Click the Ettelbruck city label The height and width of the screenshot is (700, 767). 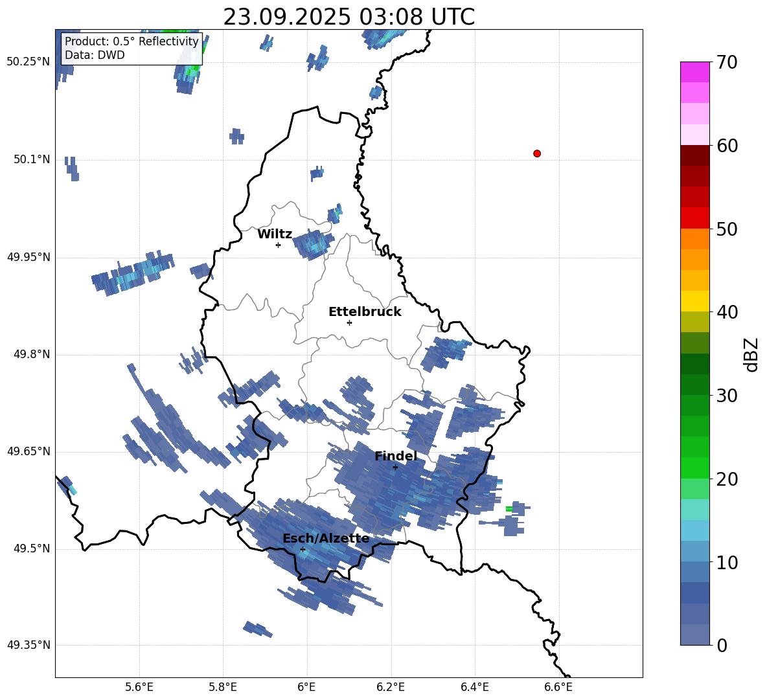pos(364,312)
